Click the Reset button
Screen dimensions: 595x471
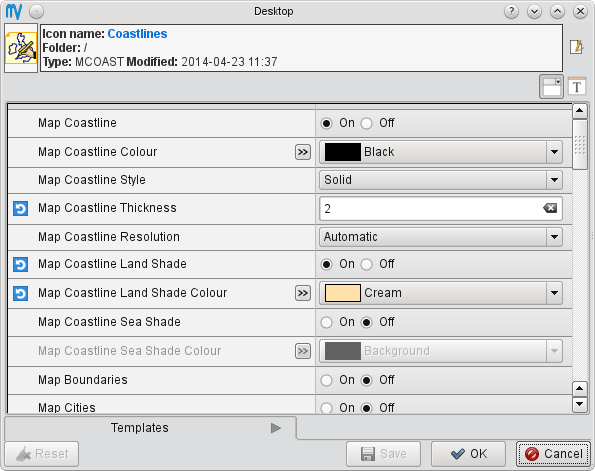[42, 454]
